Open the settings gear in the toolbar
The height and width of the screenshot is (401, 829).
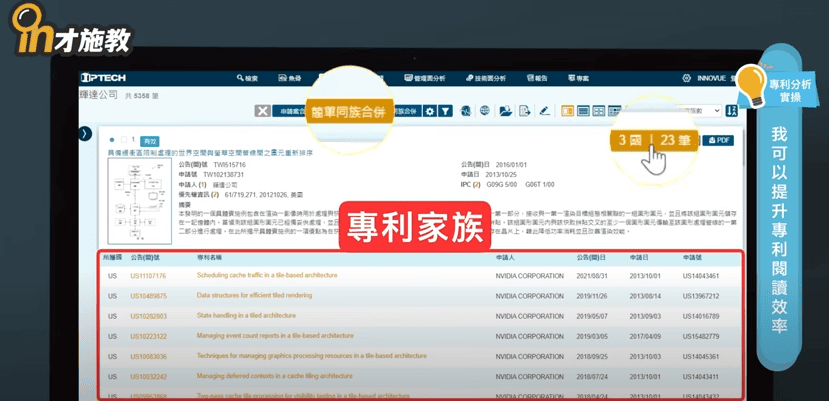click(x=430, y=111)
